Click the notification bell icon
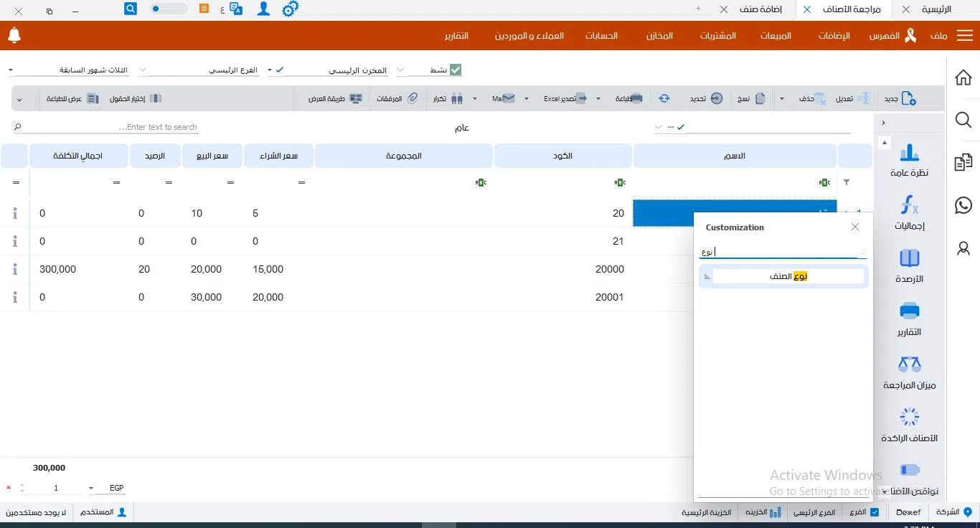The height and width of the screenshot is (528, 980). point(14,35)
